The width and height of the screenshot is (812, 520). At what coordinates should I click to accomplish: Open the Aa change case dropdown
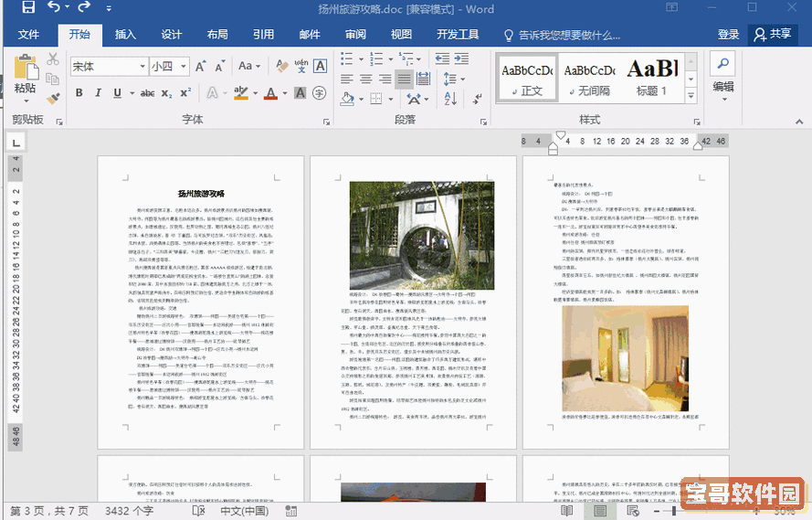249,66
